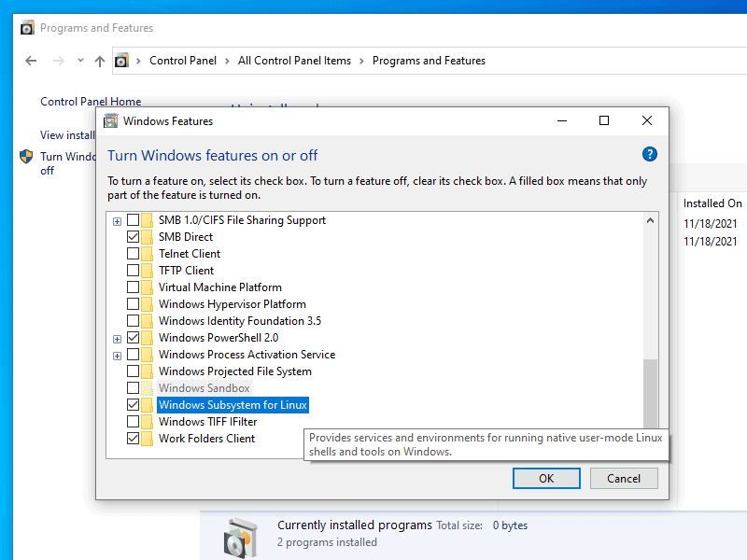Viewport: 747px width, 560px height.
Task: Cancel the Windows Features dialog
Action: [x=624, y=478]
